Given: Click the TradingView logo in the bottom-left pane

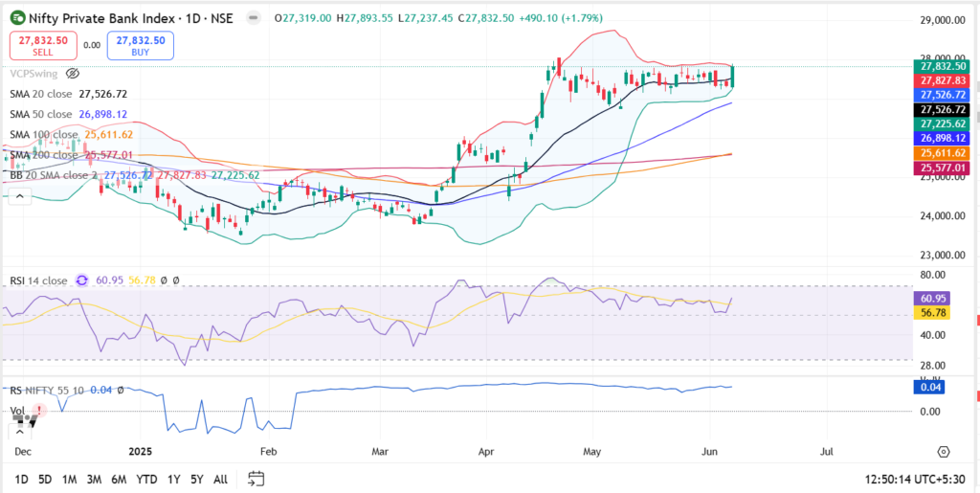Looking at the screenshot, I should pyautogui.click(x=23, y=424).
